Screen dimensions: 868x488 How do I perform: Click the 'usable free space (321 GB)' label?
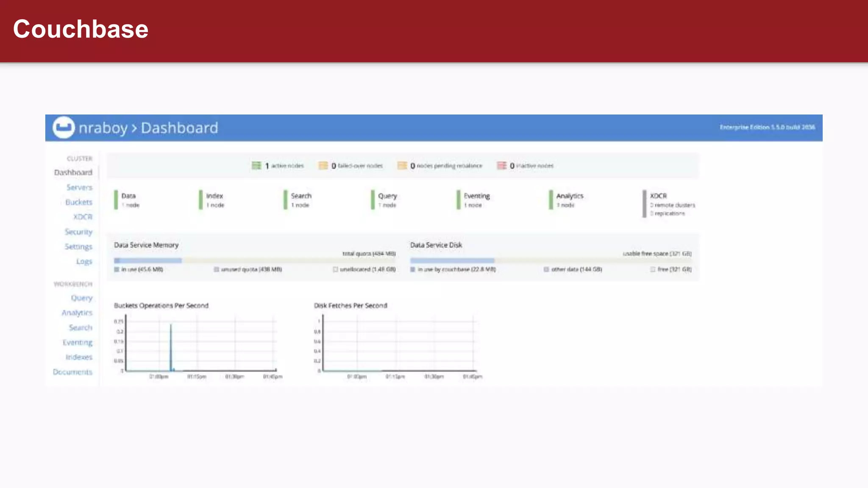tap(657, 253)
